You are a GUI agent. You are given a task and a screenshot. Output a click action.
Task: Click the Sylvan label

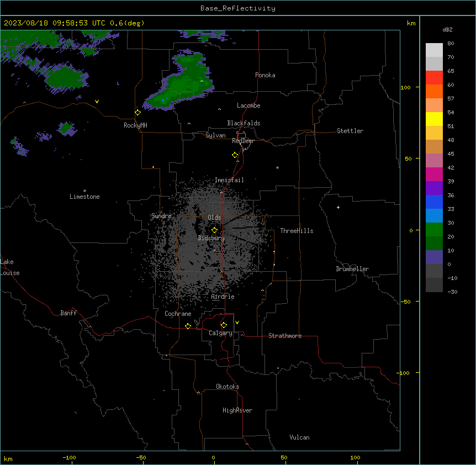pyautogui.click(x=215, y=135)
